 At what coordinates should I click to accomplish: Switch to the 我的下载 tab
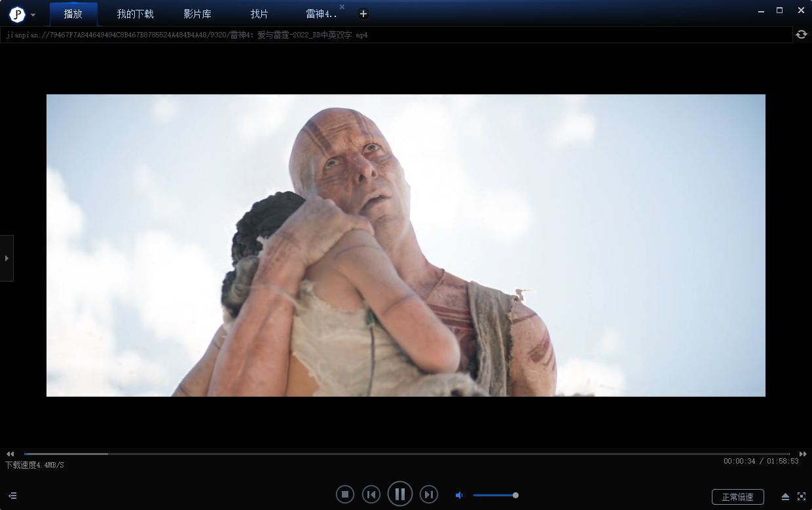click(x=135, y=14)
